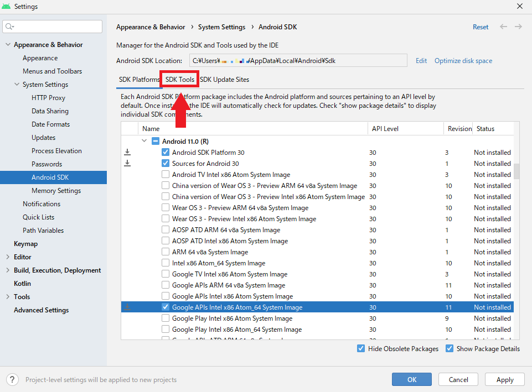The width and height of the screenshot is (532, 392).
Task: Click the back navigation arrow
Action: point(504,27)
